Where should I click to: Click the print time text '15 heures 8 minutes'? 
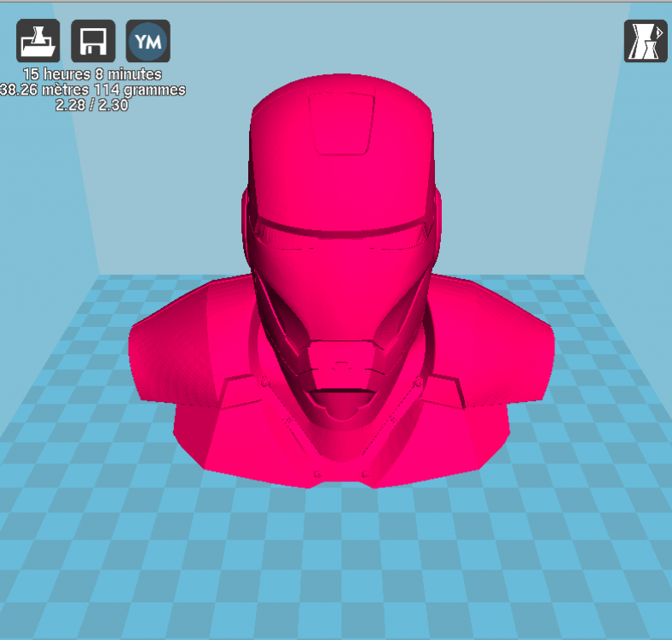[x=92, y=74]
